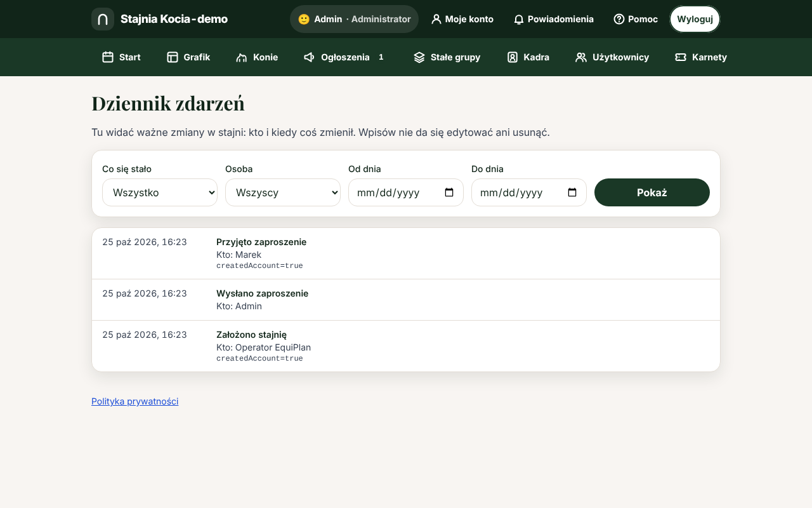Image resolution: width=812 pixels, height=508 pixels.
Task: Click the horseshoe logo icon
Action: click(x=103, y=19)
